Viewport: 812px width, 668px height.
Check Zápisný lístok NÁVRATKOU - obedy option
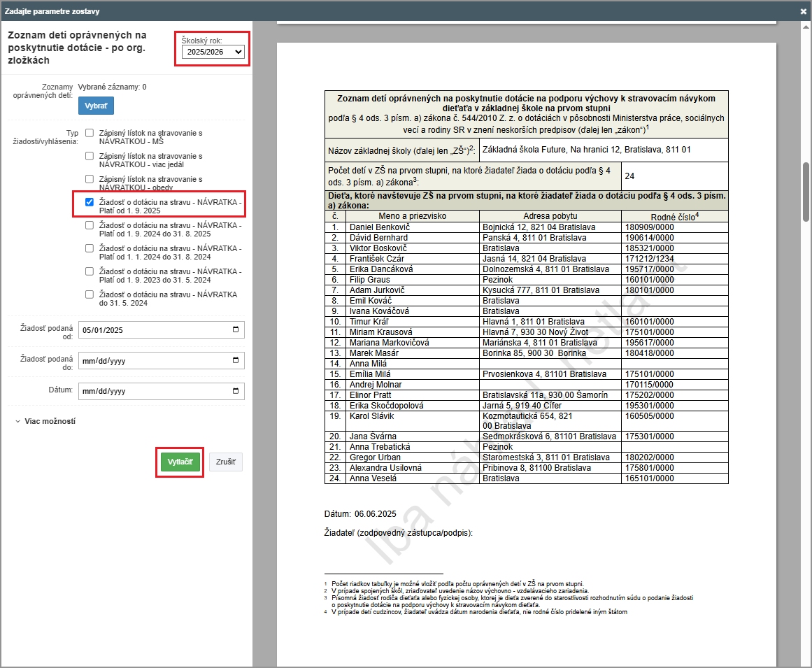click(x=90, y=179)
